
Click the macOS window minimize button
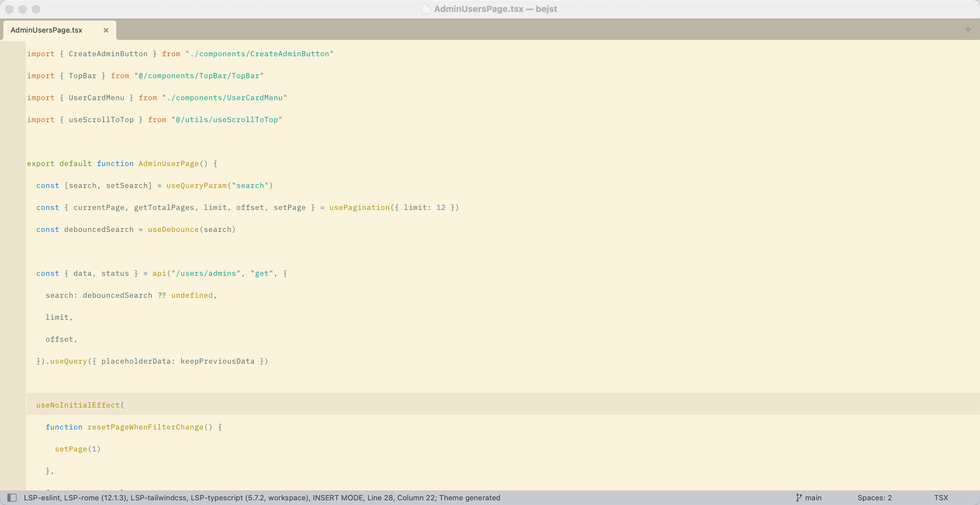pos(23,9)
